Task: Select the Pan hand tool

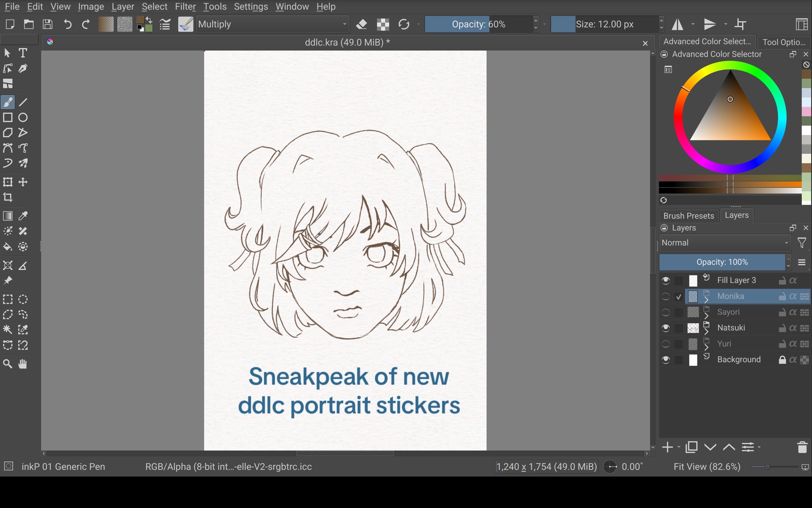Action: pos(23,364)
